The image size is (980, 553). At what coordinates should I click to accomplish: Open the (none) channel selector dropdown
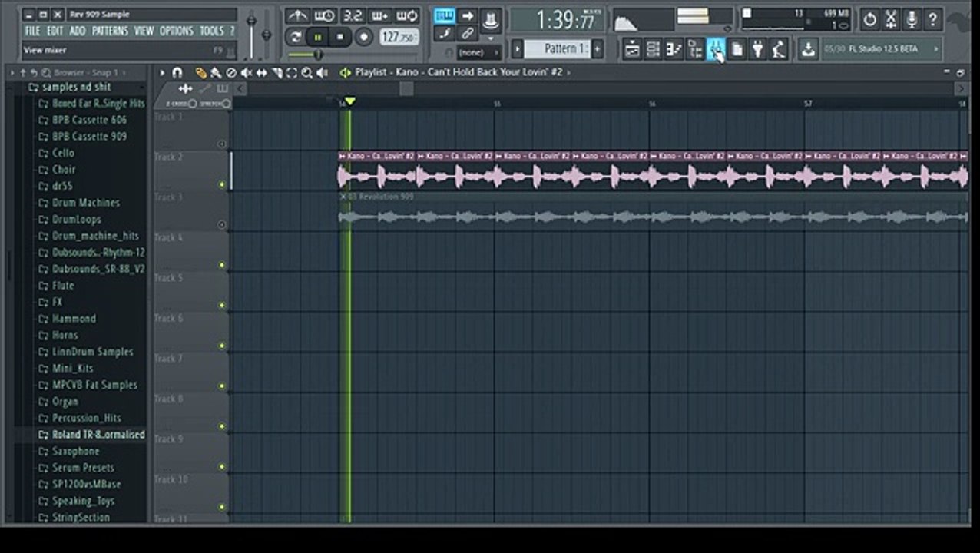coord(478,52)
